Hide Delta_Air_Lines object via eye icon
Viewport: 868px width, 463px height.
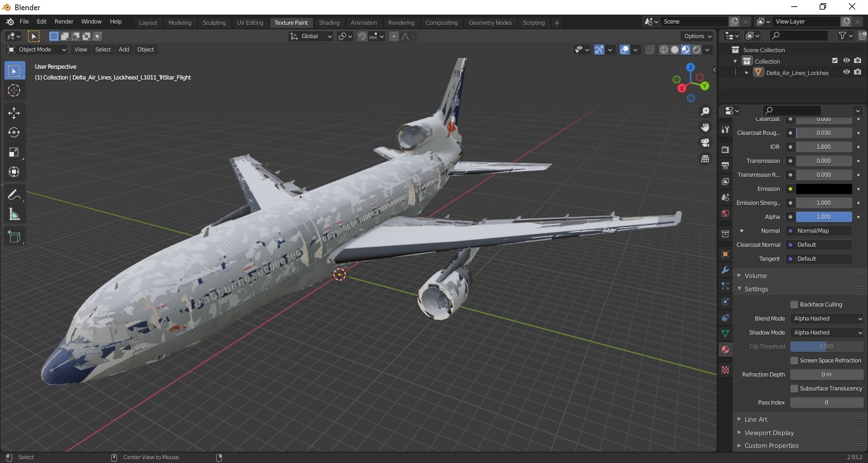[x=846, y=73]
